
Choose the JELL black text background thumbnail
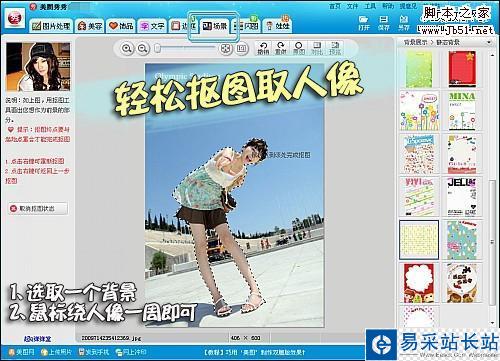pos(462,197)
